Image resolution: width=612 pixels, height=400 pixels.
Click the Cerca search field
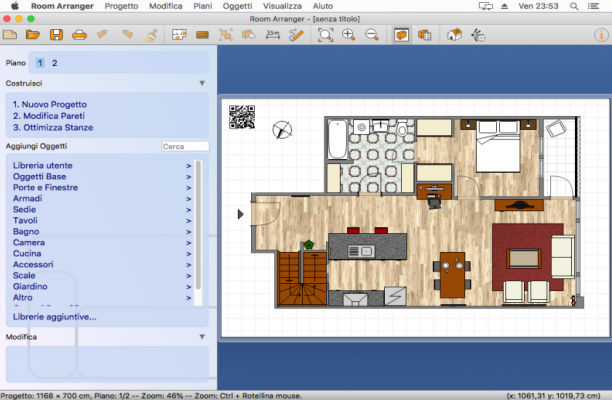pos(185,146)
